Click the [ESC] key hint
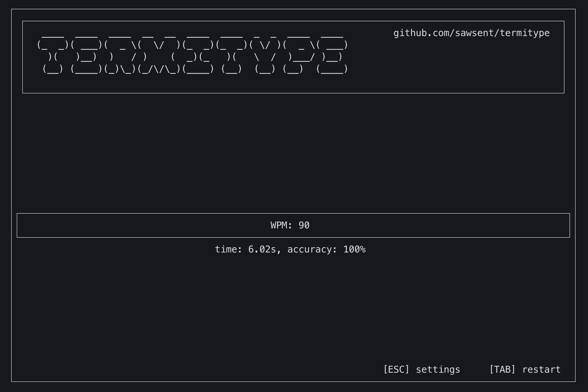 396,369
